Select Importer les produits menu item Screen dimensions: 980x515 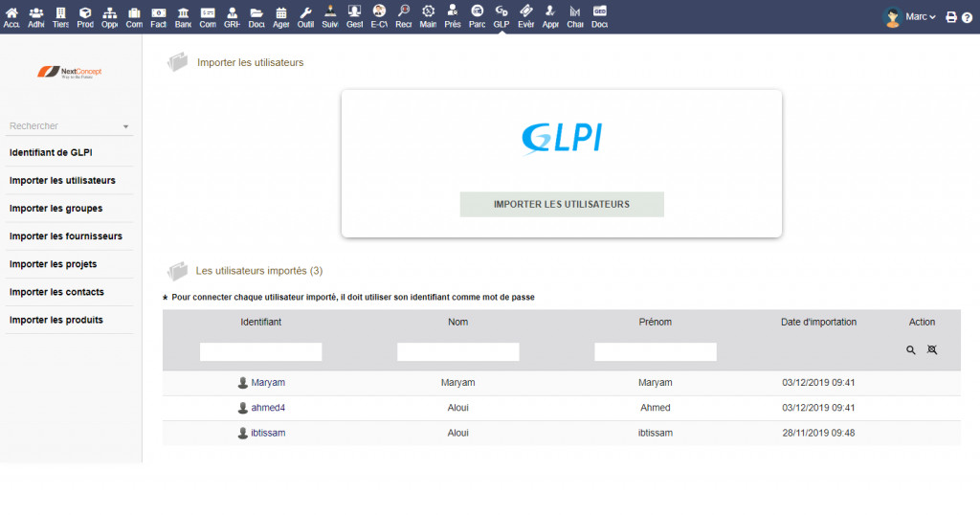tap(56, 320)
